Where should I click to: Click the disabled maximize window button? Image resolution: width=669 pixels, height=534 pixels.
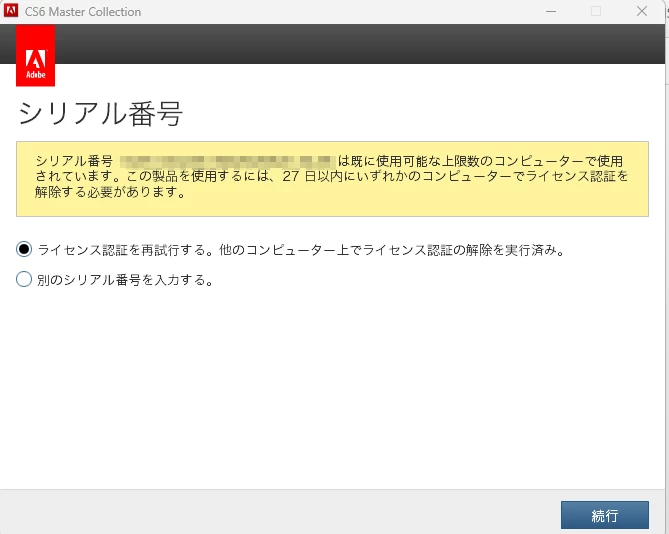[x=596, y=12]
